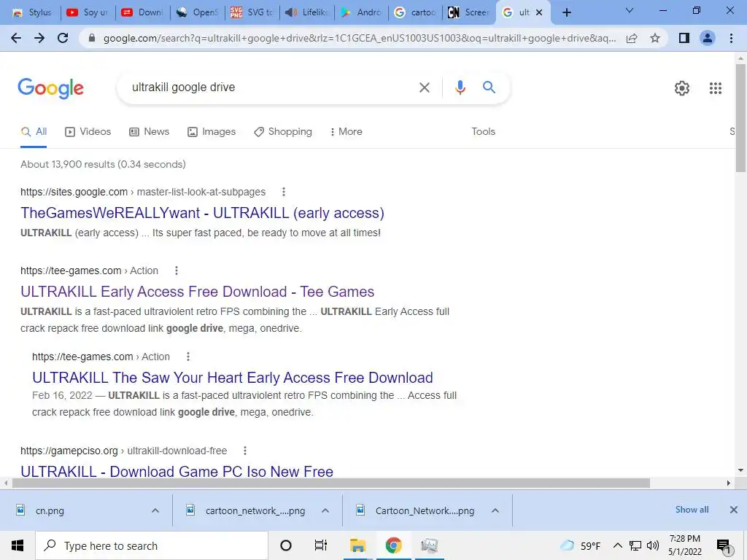The height and width of the screenshot is (560, 747).
Task: Go forward to the next page
Action: (39, 38)
